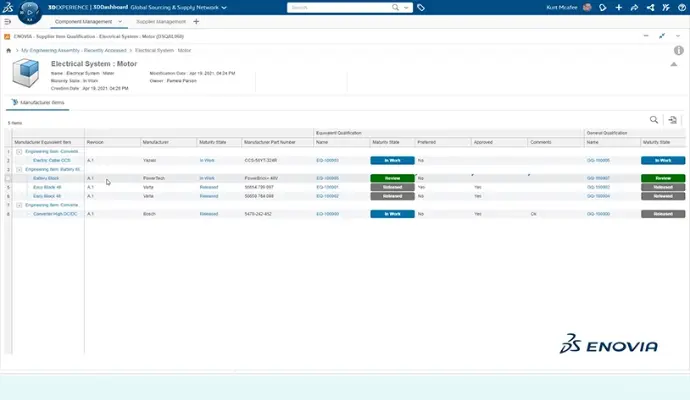The width and height of the screenshot is (690, 400).
Task: Click the Home icon in the breadcrumb
Action: click(x=8, y=51)
